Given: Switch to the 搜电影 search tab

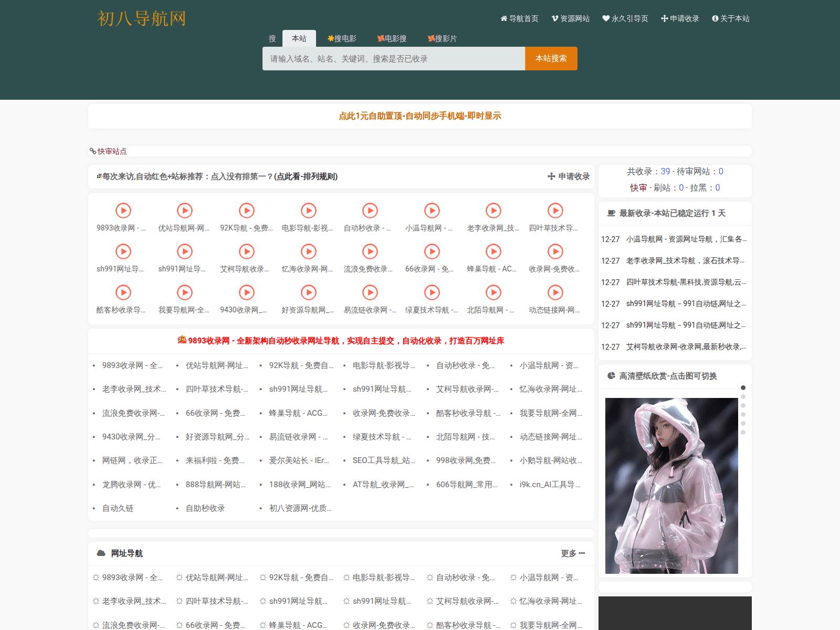Looking at the screenshot, I should coord(342,38).
